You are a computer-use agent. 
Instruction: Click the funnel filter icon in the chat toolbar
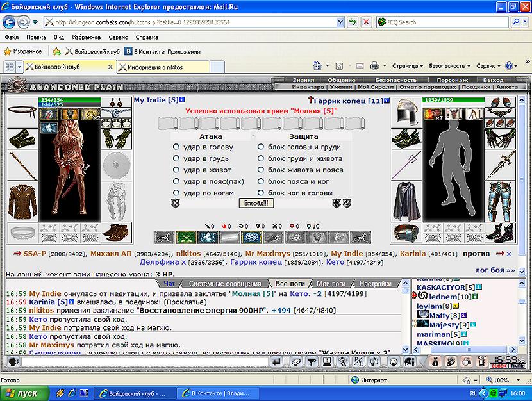pyautogui.click(x=311, y=362)
